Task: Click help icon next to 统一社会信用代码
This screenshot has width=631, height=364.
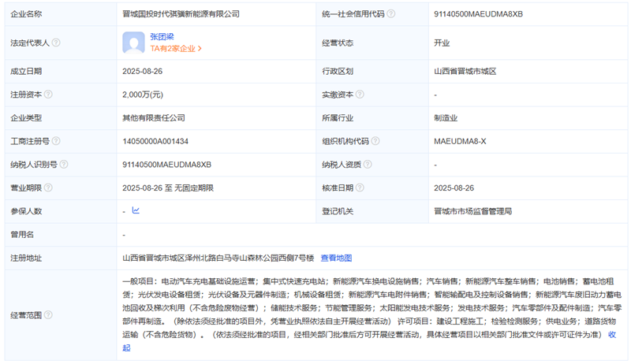Action: [x=391, y=13]
